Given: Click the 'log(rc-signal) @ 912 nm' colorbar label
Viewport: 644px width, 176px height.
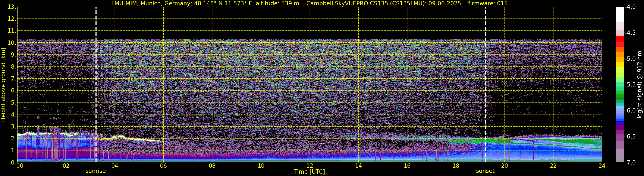Looking at the screenshot, I should 640,85.
